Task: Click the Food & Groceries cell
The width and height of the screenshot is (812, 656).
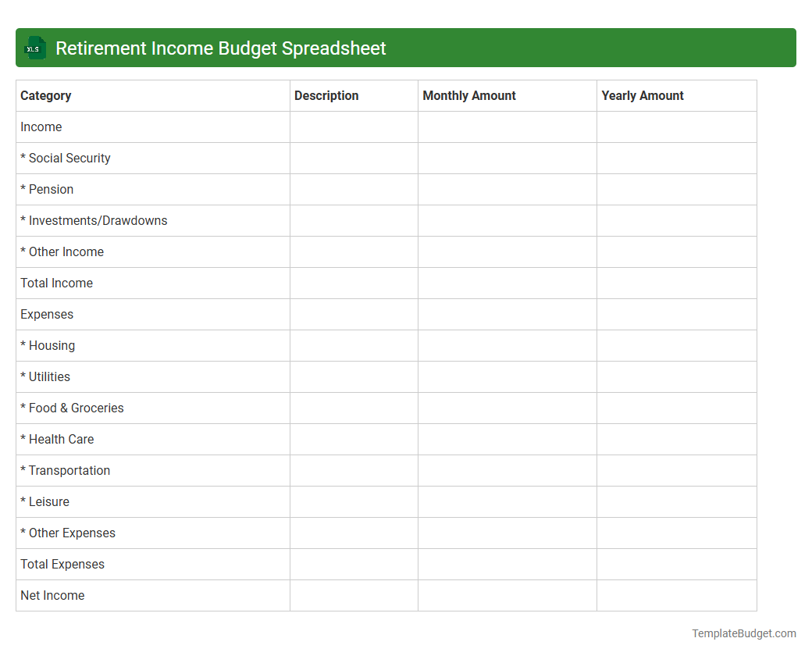Action: (72, 408)
